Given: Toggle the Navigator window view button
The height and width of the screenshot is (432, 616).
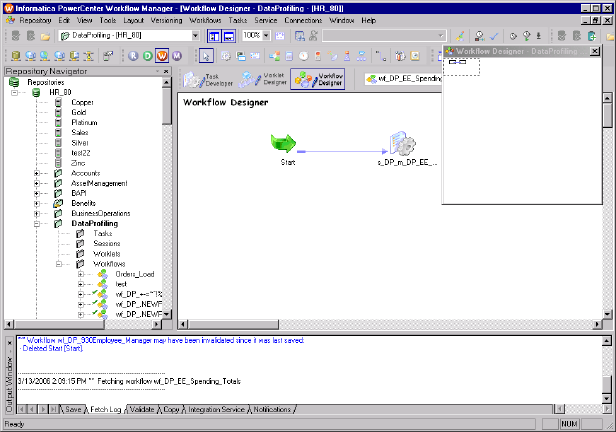Looking at the screenshot, I should [214, 36].
